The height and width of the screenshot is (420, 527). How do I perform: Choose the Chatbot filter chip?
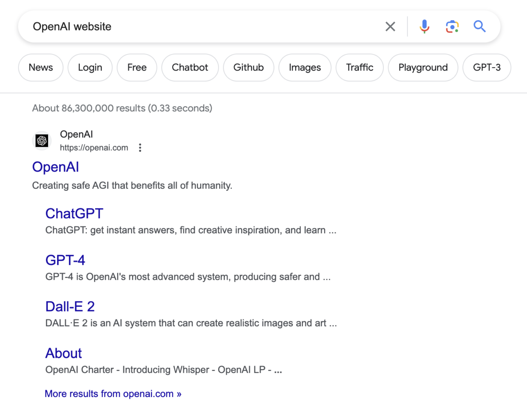pos(190,67)
